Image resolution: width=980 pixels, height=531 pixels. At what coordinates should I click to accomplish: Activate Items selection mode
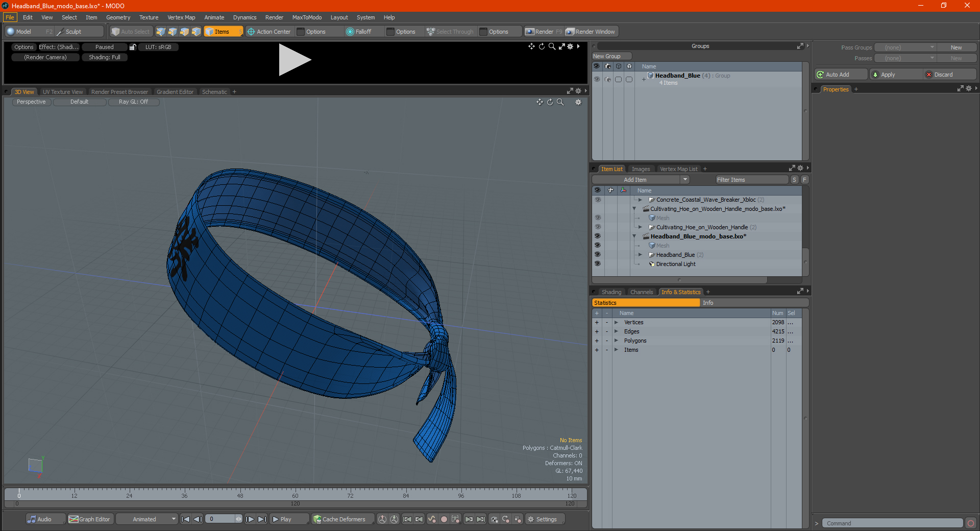click(x=224, y=32)
